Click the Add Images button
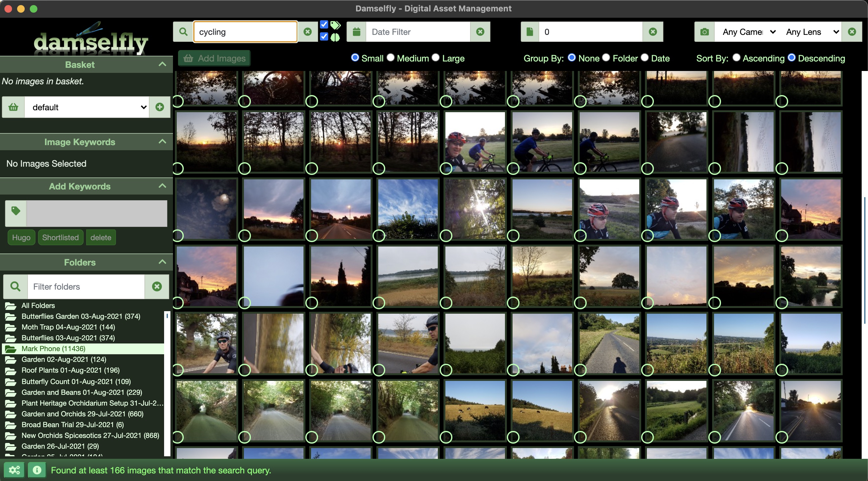 [214, 58]
